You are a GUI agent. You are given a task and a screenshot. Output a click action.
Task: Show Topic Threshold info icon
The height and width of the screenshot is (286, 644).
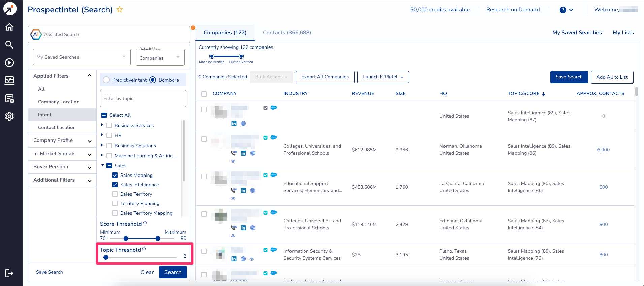(x=144, y=249)
